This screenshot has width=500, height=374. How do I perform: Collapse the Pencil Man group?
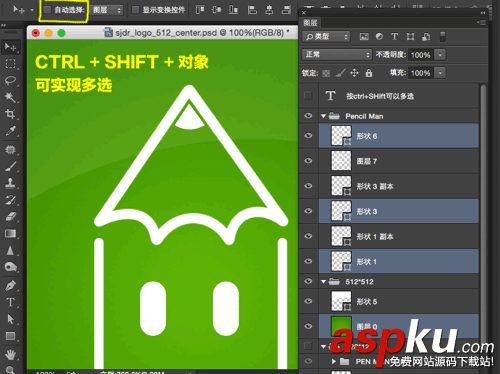coord(323,116)
